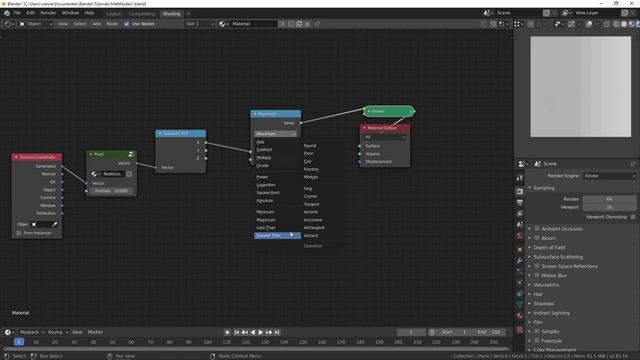Toggle the From Instancer checkbox

19,233
